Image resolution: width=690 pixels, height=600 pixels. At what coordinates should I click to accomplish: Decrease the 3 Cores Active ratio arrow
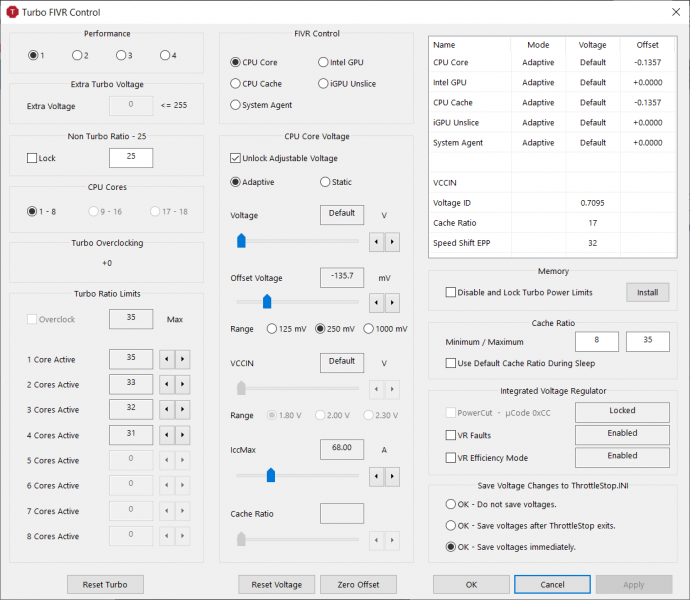coord(168,410)
